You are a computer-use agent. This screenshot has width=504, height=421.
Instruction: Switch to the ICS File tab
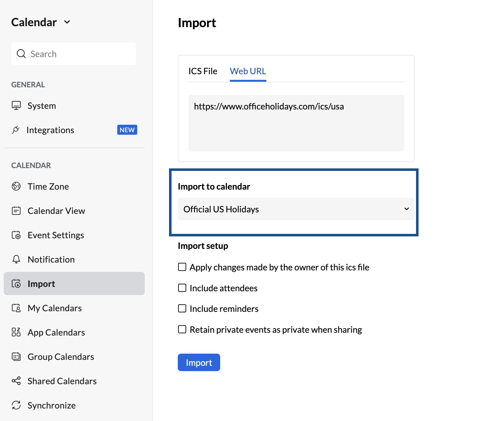[x=203, y=71]
